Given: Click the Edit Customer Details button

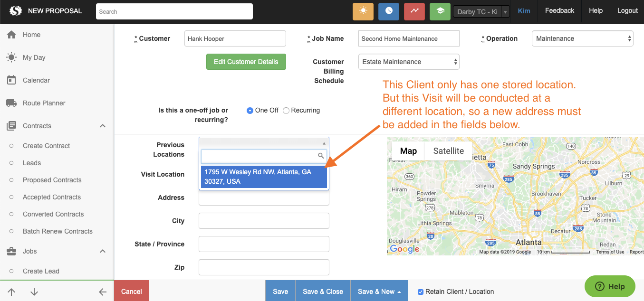Looking at the screenshot, I should pos(246,62).
